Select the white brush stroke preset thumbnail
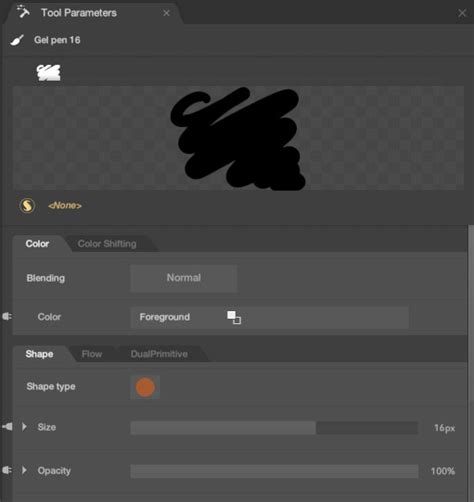Viewport: 474px width, 502px height. coord(49,73)
